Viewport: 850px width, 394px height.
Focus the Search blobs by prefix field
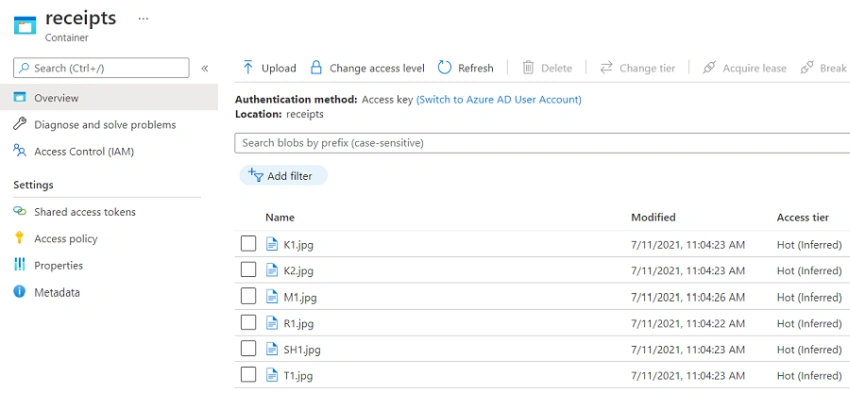(542, 143)
